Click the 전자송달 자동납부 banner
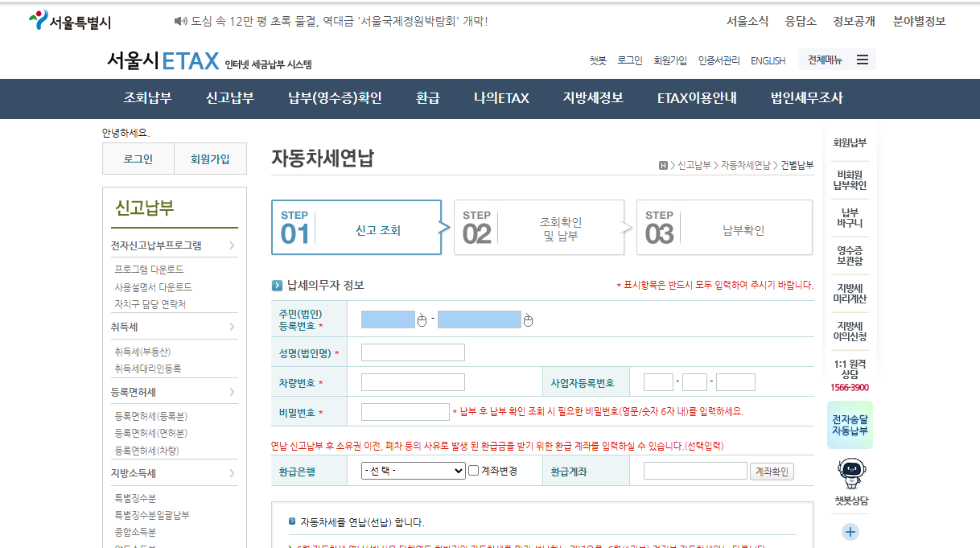 [x=850, y=425]
